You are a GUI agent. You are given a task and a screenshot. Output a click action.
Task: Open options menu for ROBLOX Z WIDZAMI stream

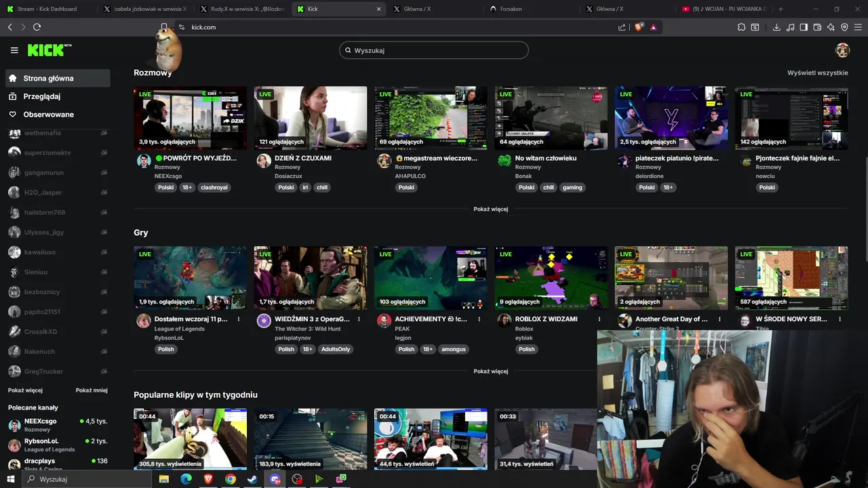point(599,319)
